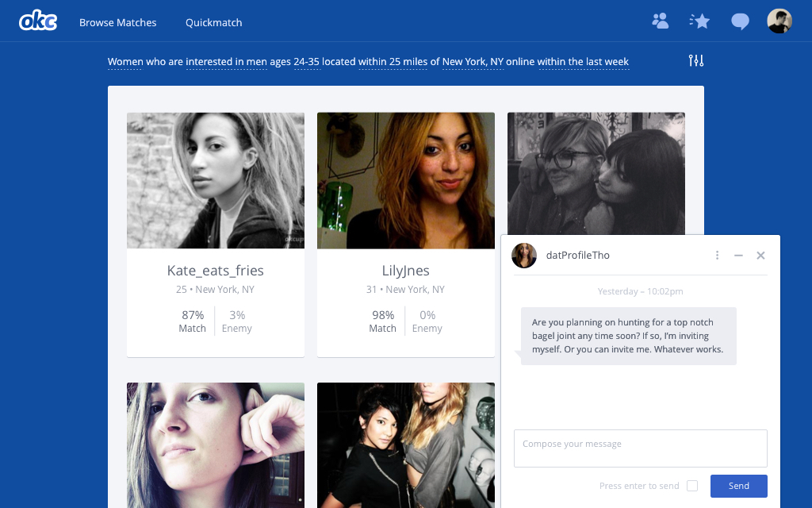Change the 'Women' filter option
Image resolution: width=812 pixels, height=508 pixels.
pos(125,62)
